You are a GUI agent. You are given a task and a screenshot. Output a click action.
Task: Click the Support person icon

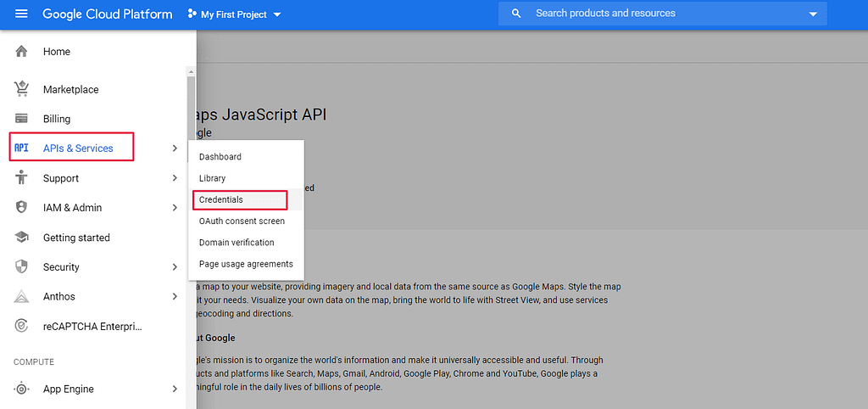[22, 178]
